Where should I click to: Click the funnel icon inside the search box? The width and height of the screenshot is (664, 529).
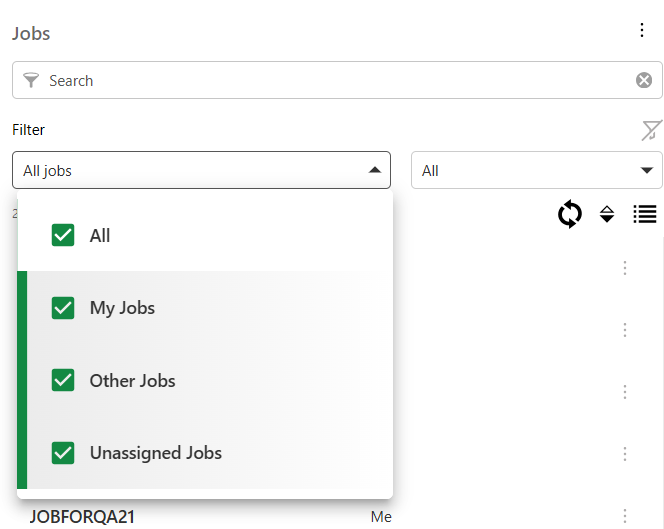click(x=31, y=80)
